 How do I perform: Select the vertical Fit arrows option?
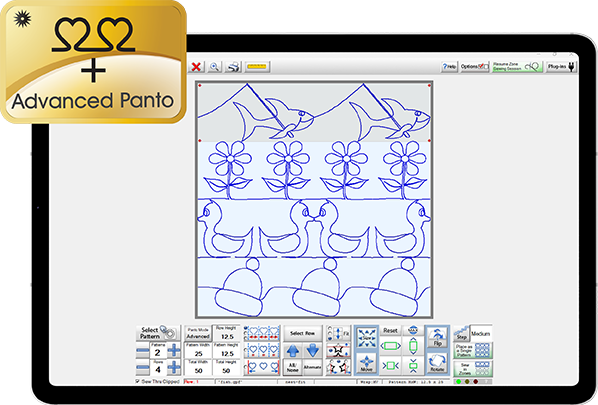pos(339,334)
